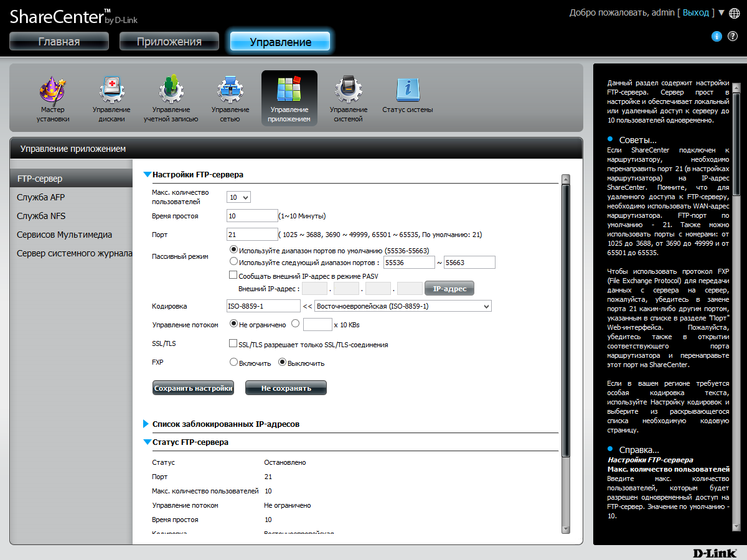747x560 pixels.
Task: Click the ISO-8859-1 encoding text field
Action: coord(264,306)
